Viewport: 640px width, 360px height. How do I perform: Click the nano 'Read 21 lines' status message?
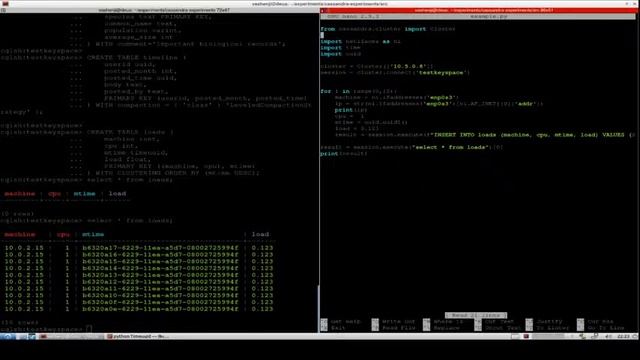pos(476,316)
